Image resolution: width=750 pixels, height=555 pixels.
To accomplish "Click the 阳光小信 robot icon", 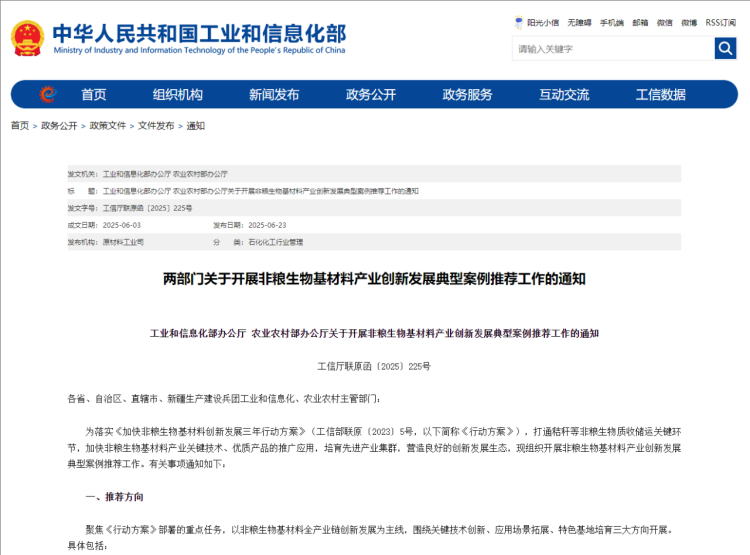I will pyautogui.click(x=519, y=22).
